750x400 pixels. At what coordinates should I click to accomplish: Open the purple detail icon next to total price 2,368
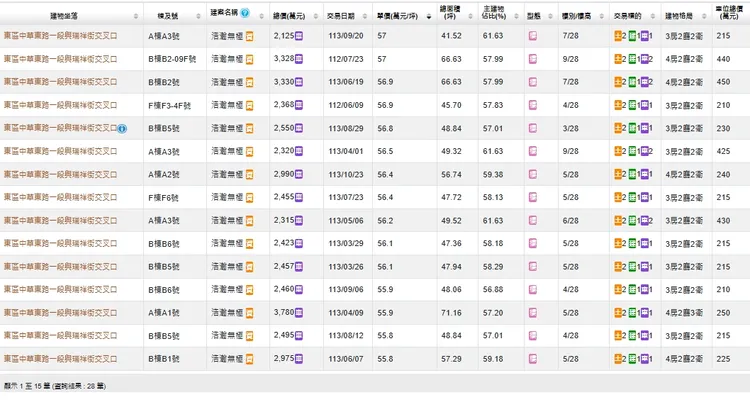(299, 105)
